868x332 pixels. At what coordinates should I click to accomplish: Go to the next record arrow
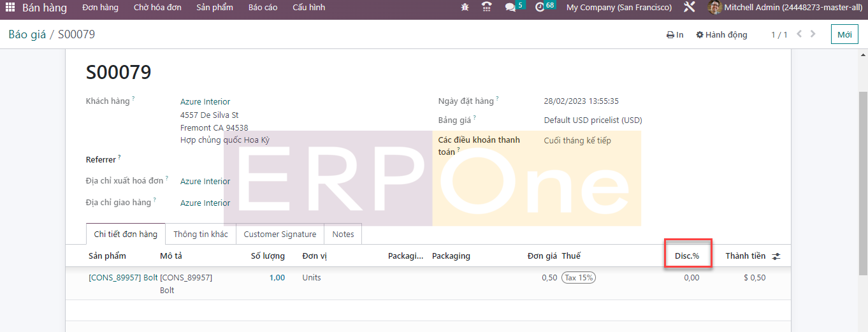click(x=813, y=34)
